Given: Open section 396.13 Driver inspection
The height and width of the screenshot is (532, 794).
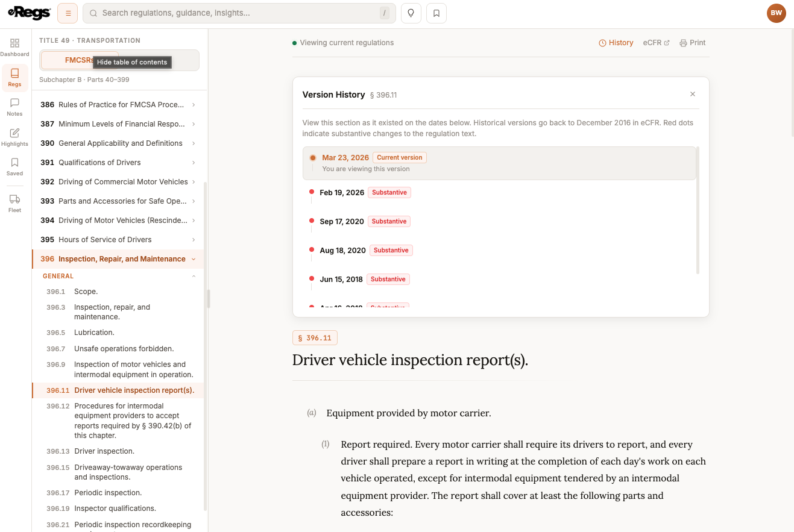Looking at the screenshot, I should (118, 451).
